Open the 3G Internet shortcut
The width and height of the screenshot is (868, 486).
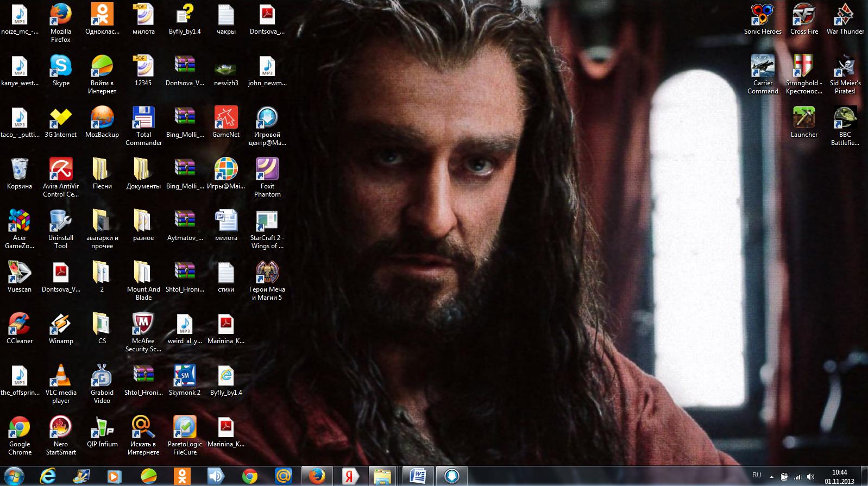(x=61, y=122)
